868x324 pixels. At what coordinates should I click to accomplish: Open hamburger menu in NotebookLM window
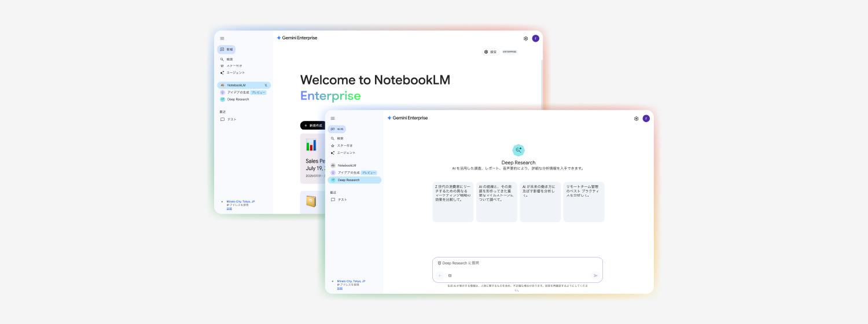[222, 38]
